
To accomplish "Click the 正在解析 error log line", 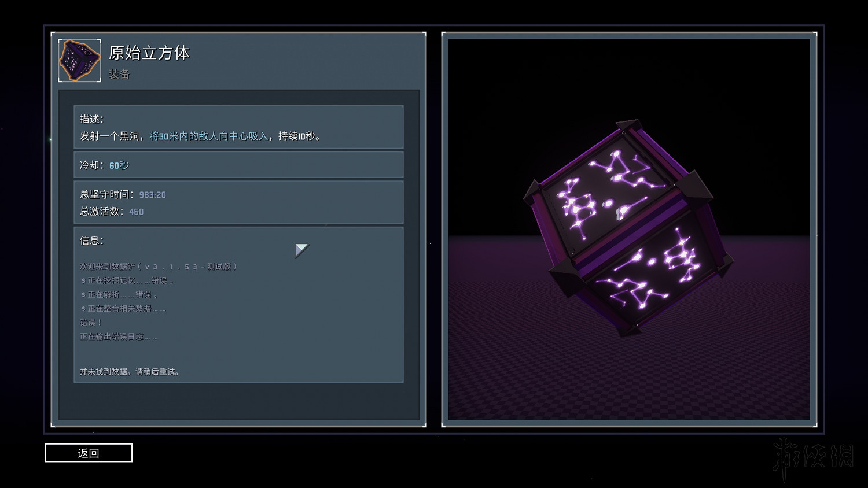I will click(119, 294).
